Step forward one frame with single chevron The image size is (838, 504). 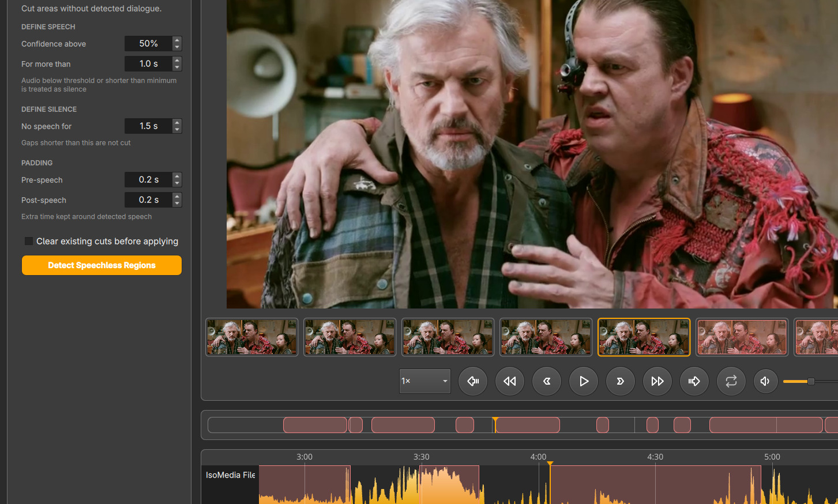click(620, 381)
